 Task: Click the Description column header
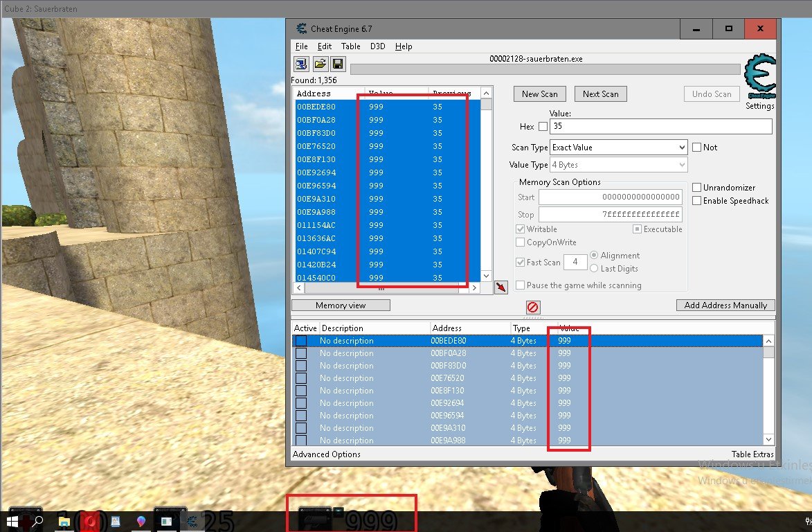[x=375, y=328]
